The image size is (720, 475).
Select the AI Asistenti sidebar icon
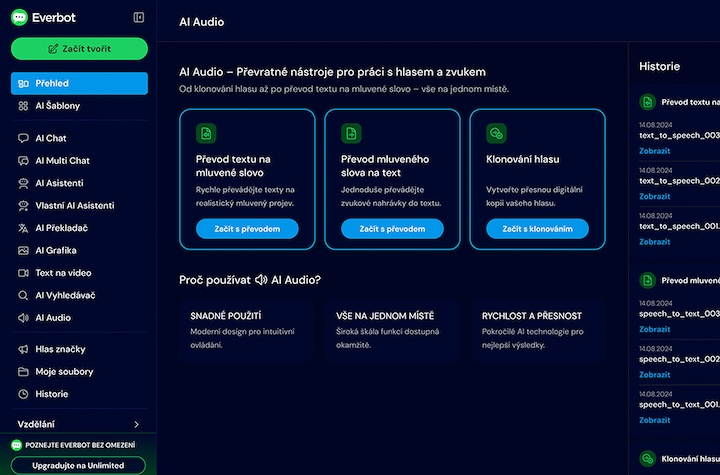tap(23, 183)
